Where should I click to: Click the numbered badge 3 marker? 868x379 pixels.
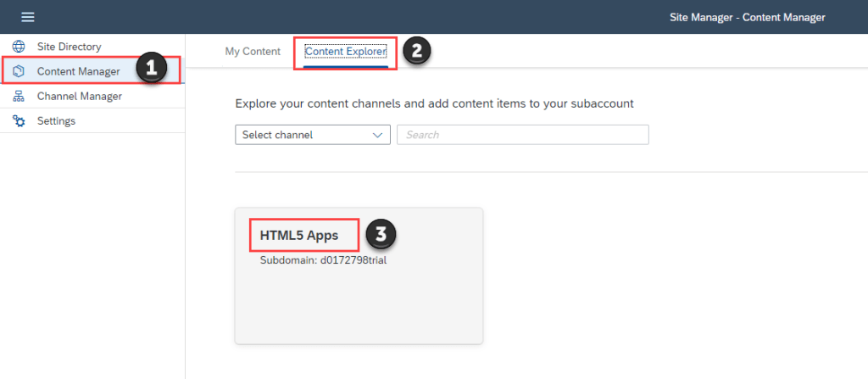pos(381,234)
